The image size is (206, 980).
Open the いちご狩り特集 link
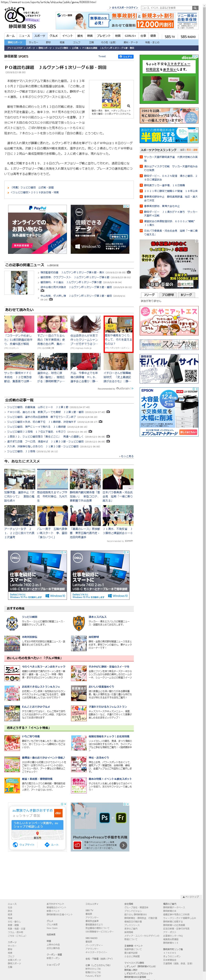pos(31,737)
